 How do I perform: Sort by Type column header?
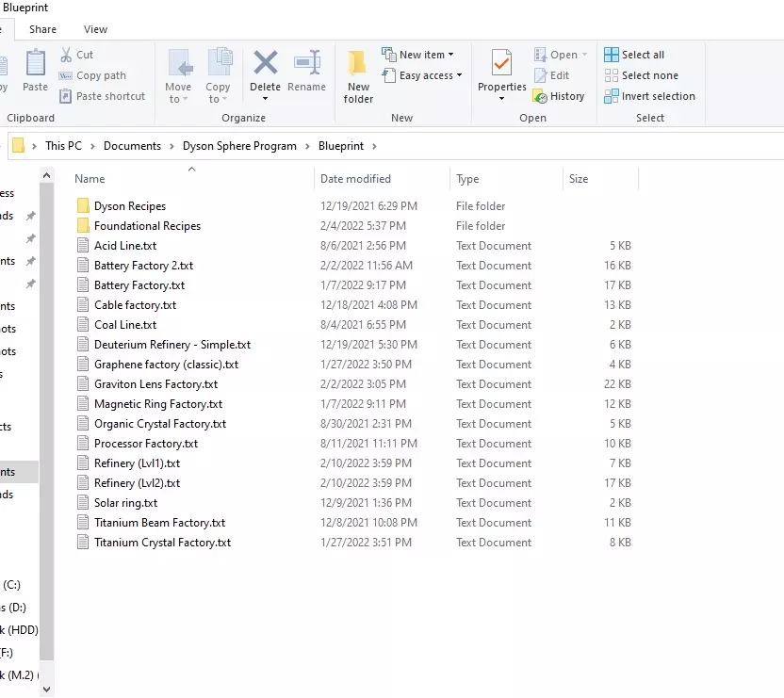pos(467,178)
